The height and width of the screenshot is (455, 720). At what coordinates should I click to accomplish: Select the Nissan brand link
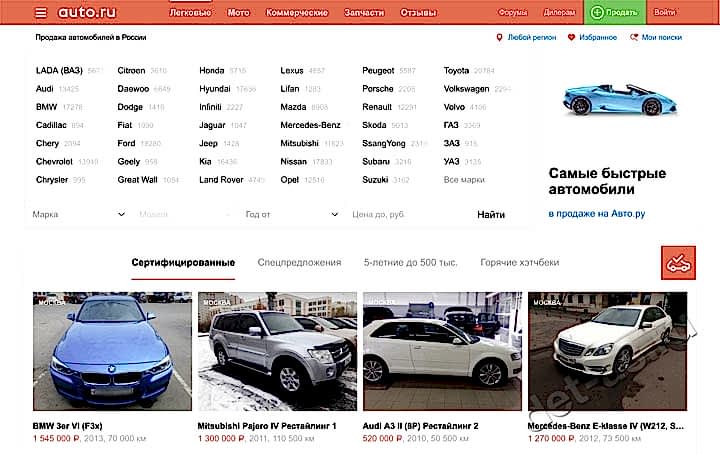point(293,162)
